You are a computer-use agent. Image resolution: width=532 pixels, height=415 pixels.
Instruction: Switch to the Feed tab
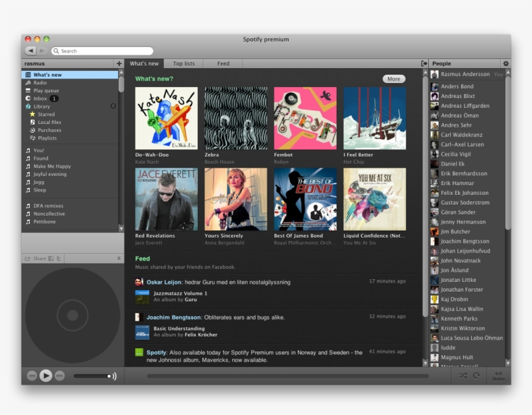[x=223, y=64]
